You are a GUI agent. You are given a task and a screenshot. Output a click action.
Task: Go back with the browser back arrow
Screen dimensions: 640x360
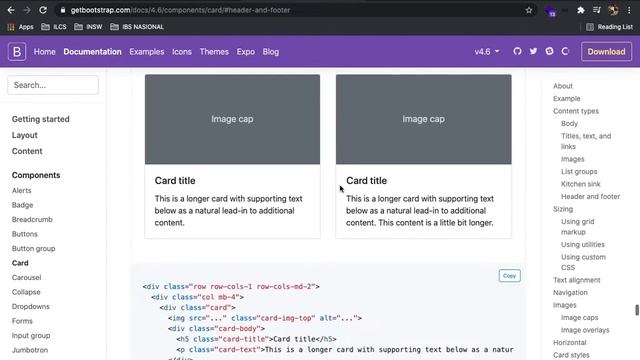11,10
